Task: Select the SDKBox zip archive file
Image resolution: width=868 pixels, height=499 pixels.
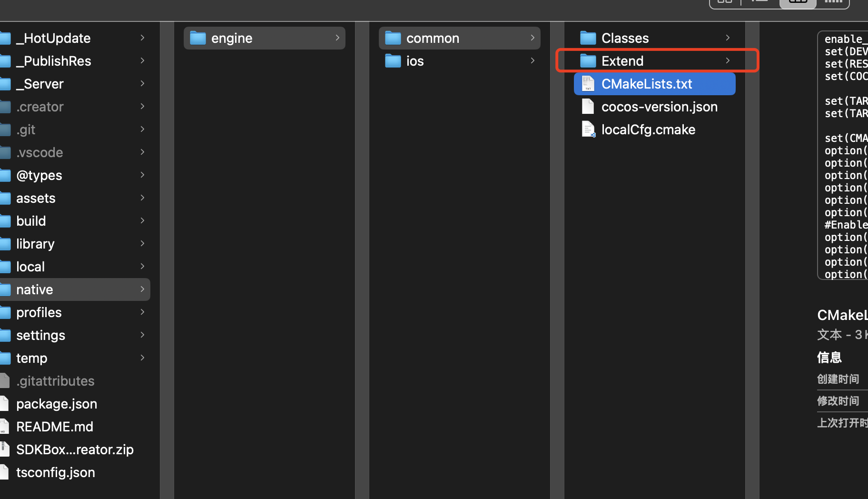Action: pos(74,449)
